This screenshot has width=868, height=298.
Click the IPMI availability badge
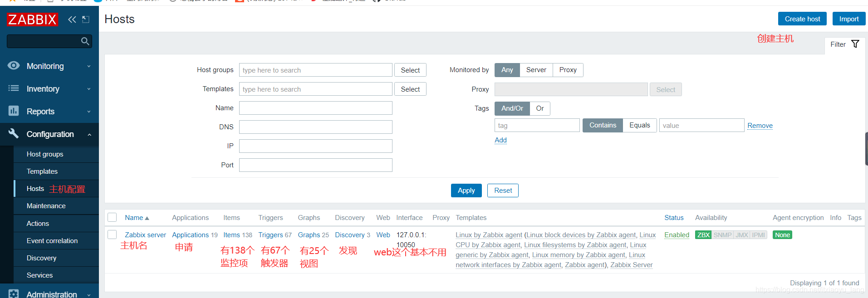pyautogui.click(x=759, y=235)
